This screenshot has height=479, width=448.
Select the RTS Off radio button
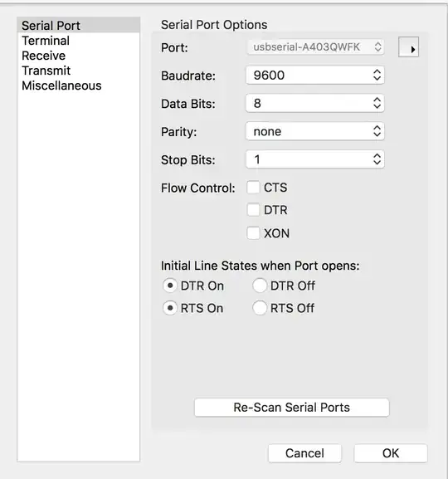pos(260,308)
